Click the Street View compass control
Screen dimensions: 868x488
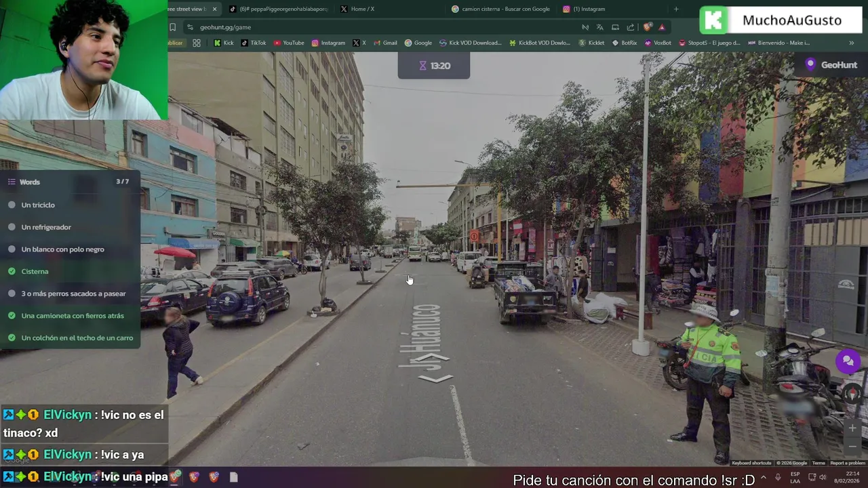[x=852, y=392]
